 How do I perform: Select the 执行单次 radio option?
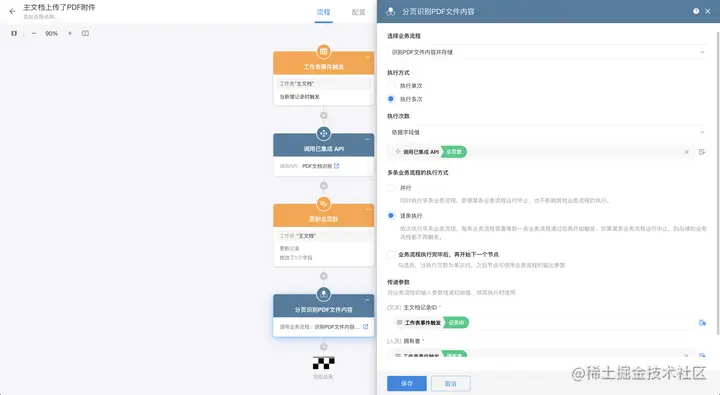pyautogui.click(x=391, y=85)
